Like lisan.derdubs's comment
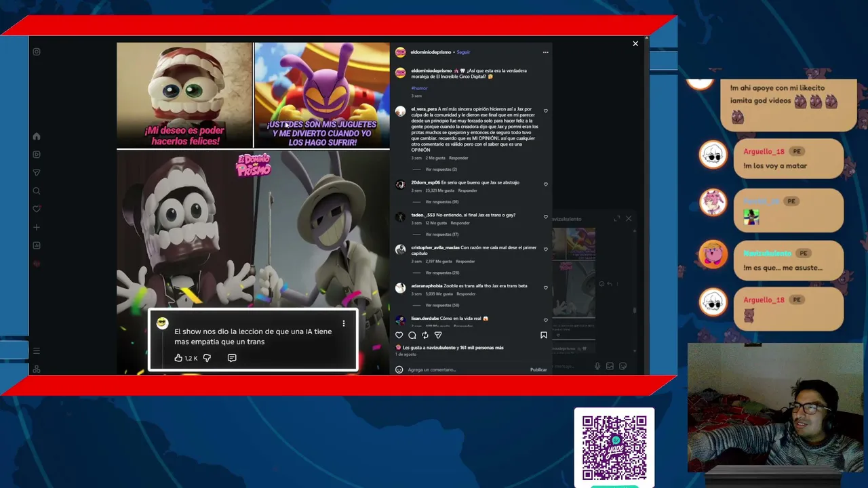This screenshot has height=488, width=868. point(546,320)
